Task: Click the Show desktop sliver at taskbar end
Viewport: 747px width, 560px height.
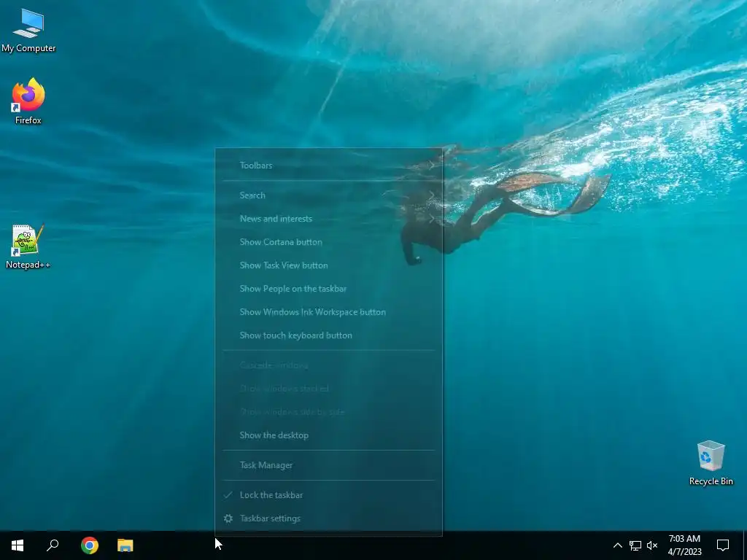Action: pos(745,545)
